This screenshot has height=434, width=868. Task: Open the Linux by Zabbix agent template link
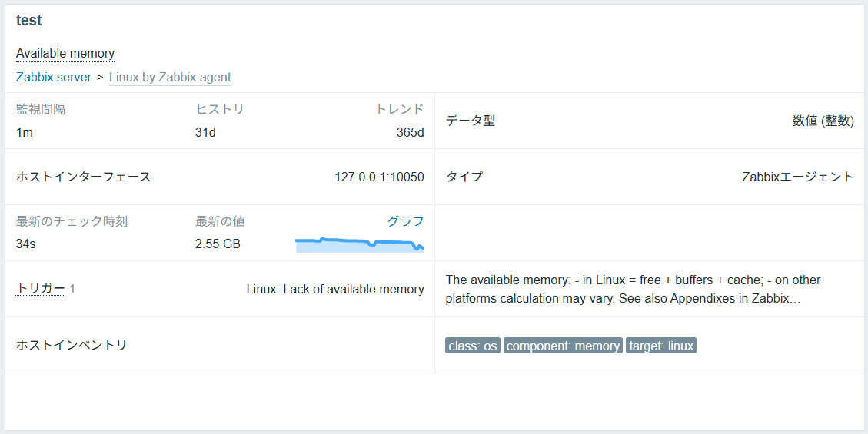click(x=170, y=78)
